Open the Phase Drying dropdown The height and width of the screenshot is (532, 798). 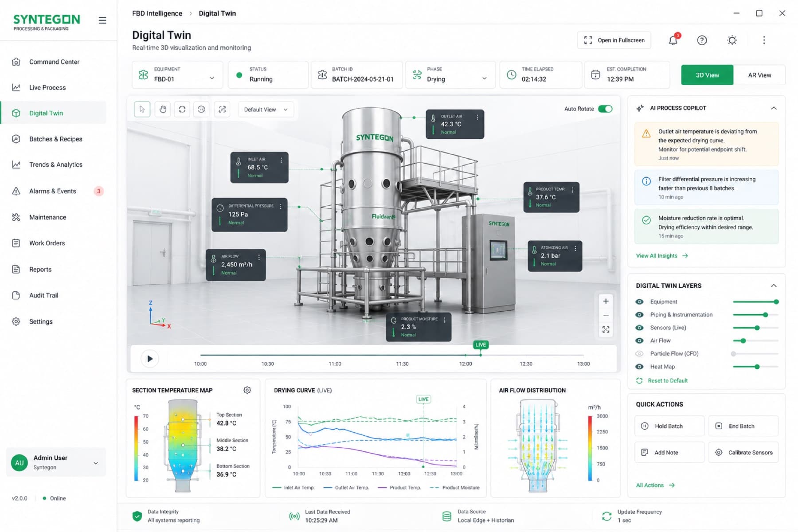pos(451,74)
